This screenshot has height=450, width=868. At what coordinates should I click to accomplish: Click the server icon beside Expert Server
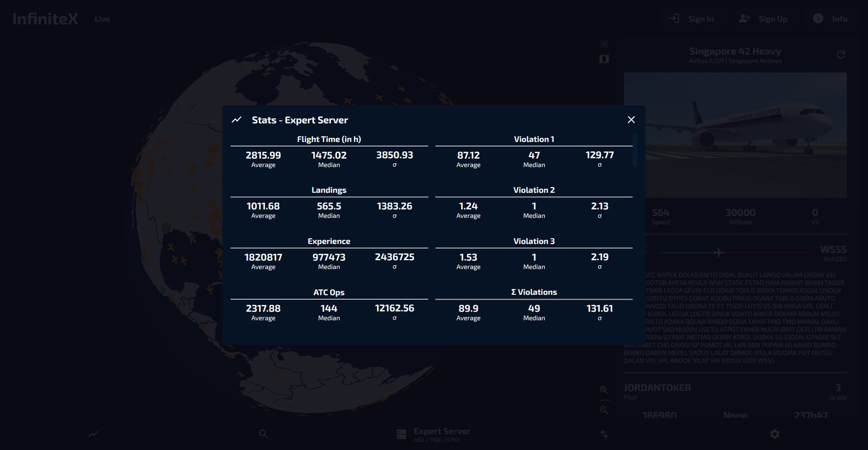coord(401,434)
